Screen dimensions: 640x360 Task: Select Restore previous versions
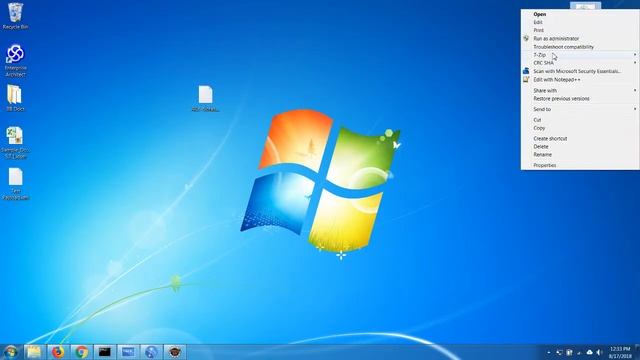580,99
